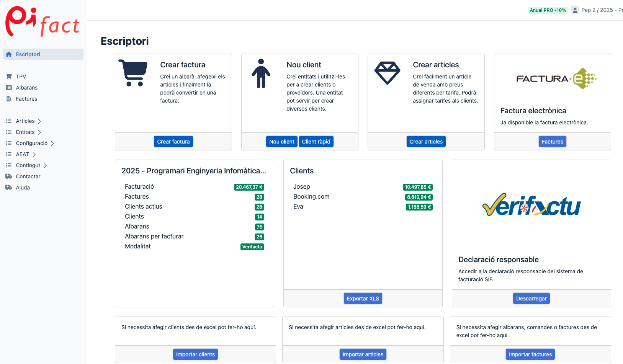Click the person icon in Nou client card
The width and height of the screenshot is (623, 364).
[261, 73]
